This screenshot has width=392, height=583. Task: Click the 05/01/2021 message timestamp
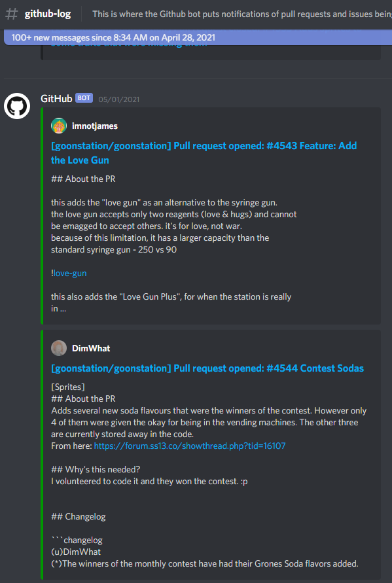pyautogui.click(x=119, y=99)
